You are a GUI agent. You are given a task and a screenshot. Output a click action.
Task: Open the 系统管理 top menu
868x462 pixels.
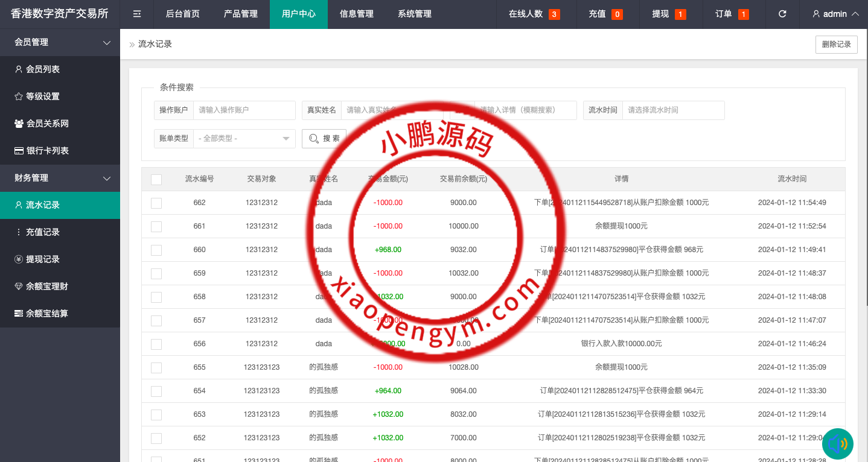pos(415,14)
